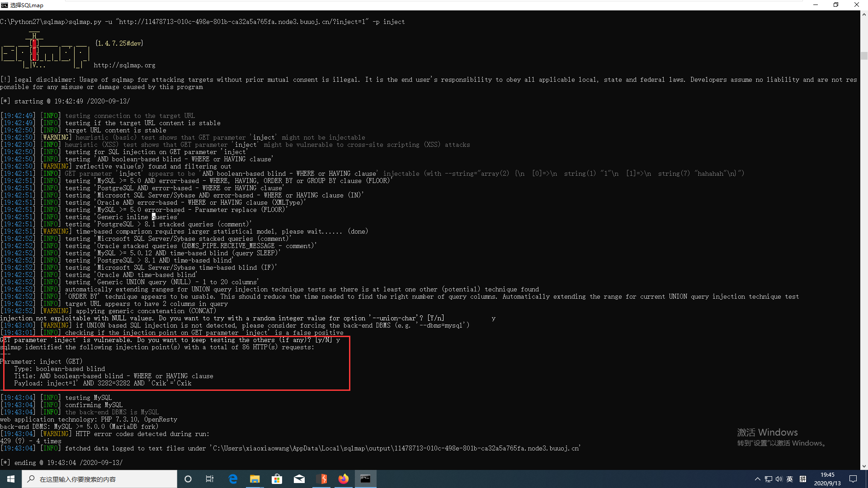Click the Burp Suite taskbar icon

click(322, 479)
